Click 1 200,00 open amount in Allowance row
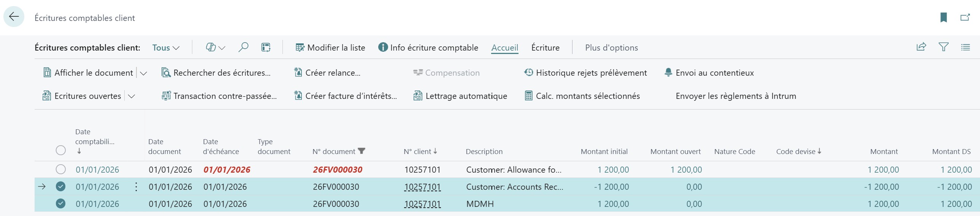 pyautogui.click(x=686, y=170)
